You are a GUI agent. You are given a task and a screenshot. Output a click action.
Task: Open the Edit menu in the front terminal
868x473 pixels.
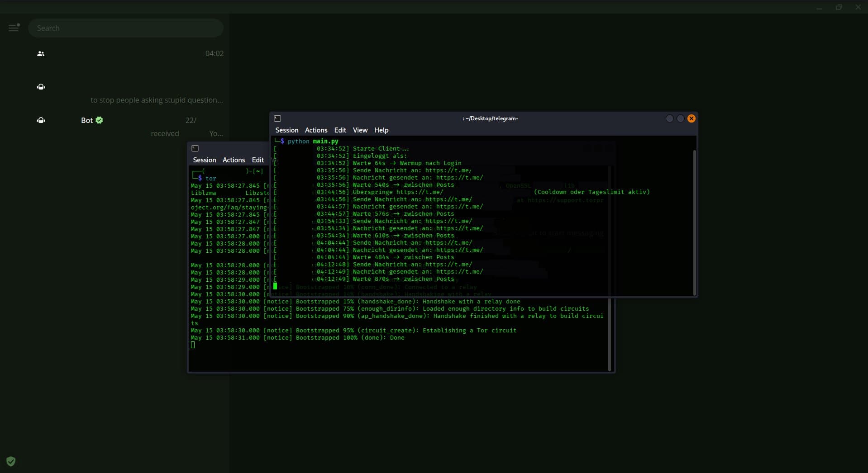340,130
